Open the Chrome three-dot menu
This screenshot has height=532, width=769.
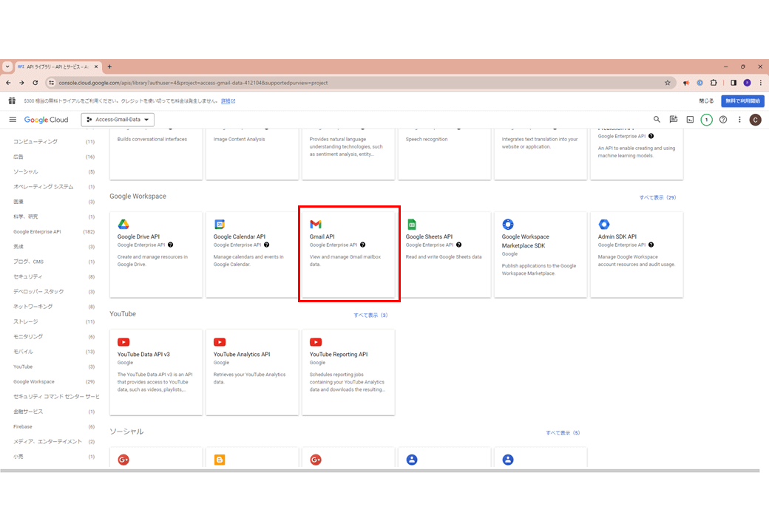760,83
